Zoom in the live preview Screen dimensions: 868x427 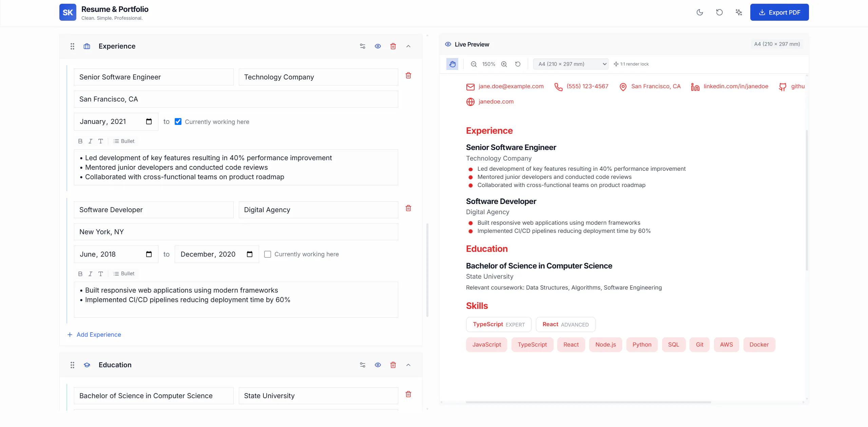(x=504, y=64)
